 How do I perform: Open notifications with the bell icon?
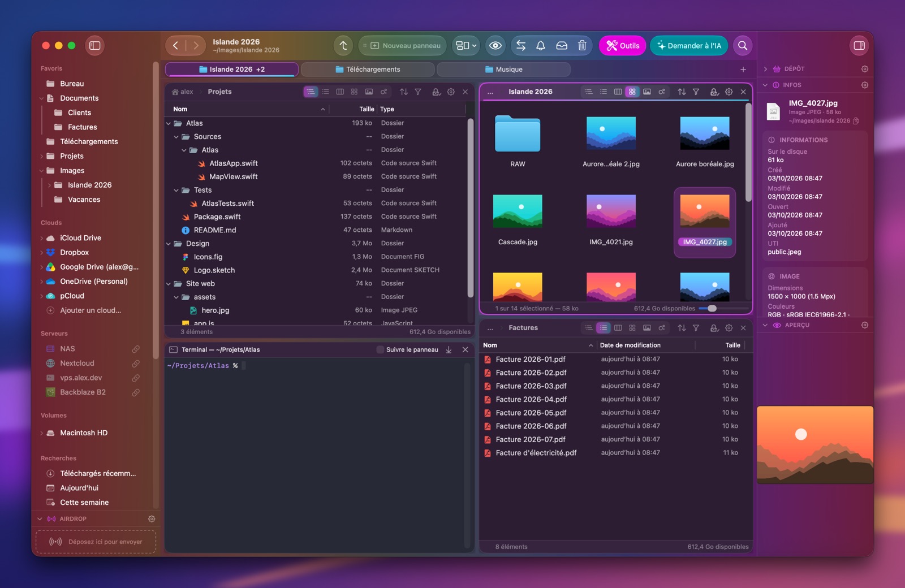click(x=541, y=46)
